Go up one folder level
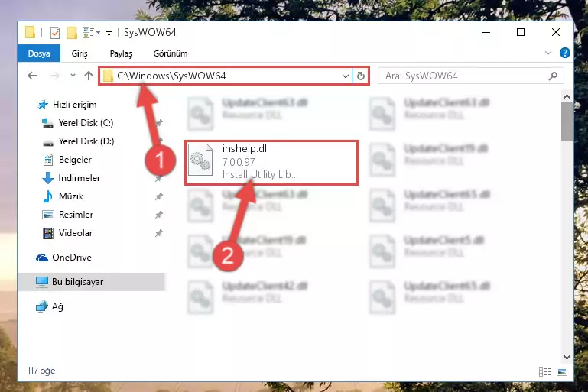The image size is (588, 392). click(89, 76)
